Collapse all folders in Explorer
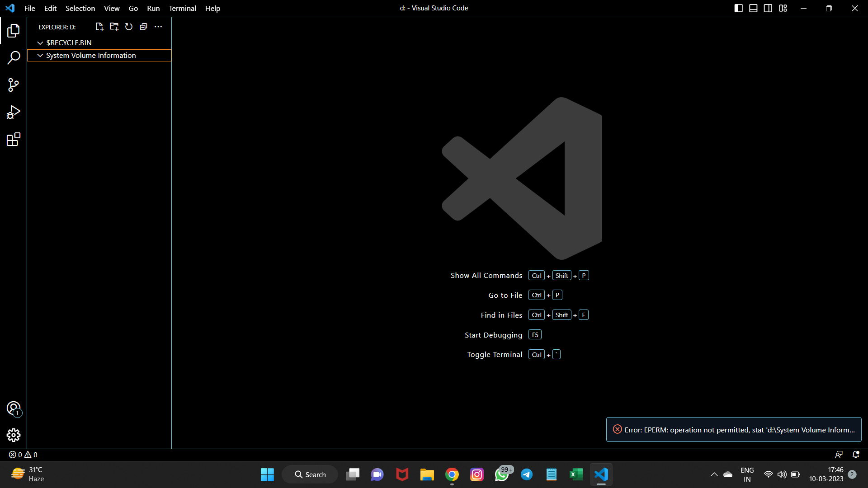 [143, 27]
